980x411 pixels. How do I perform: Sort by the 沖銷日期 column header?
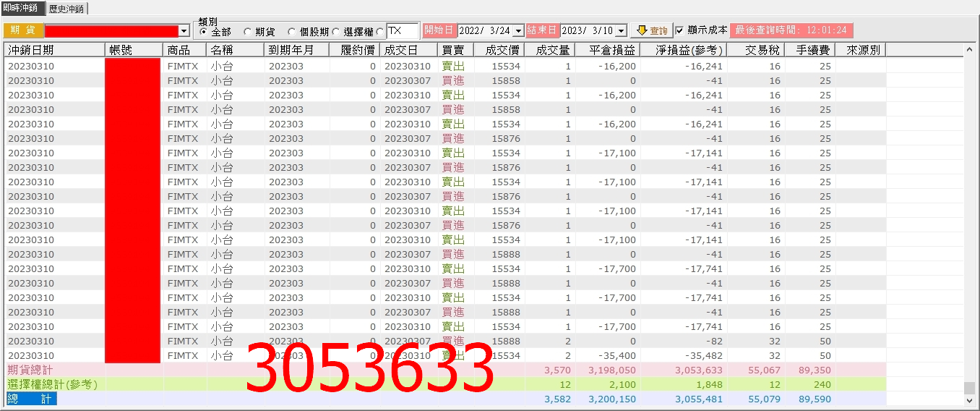click(55, 50)
